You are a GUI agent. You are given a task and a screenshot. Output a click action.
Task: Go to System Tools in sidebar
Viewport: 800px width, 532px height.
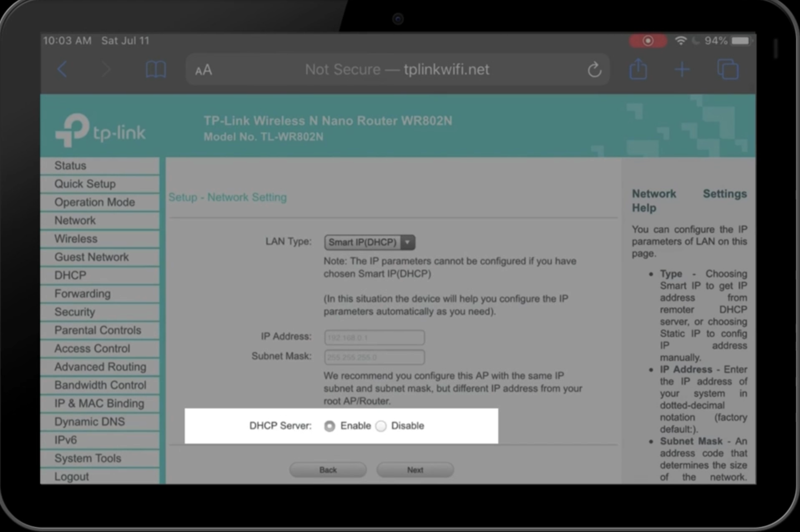click(x=87, y=458)
